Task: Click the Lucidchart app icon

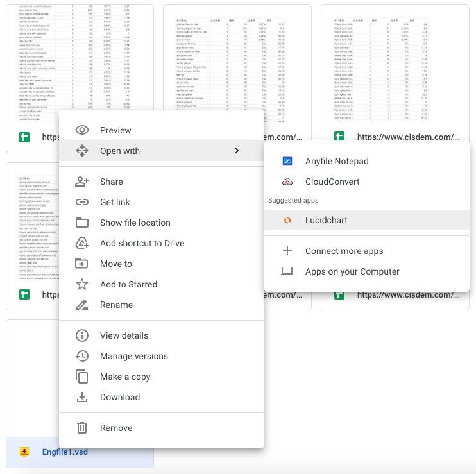Action: 287,220
